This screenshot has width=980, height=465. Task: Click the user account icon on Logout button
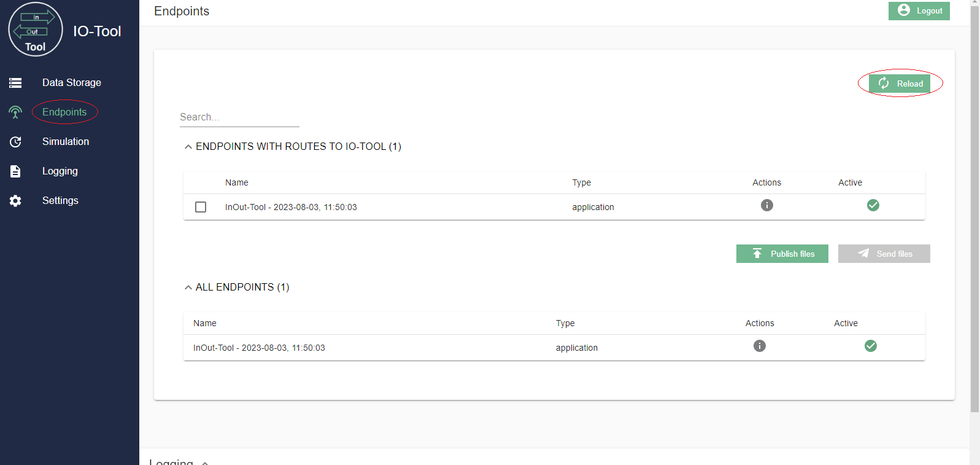904,10
